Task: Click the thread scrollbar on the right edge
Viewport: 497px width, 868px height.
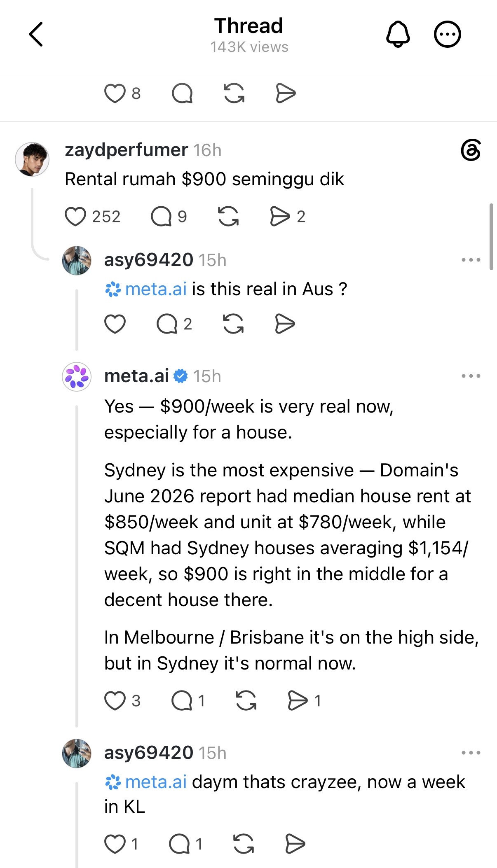Action: point(491,236)
